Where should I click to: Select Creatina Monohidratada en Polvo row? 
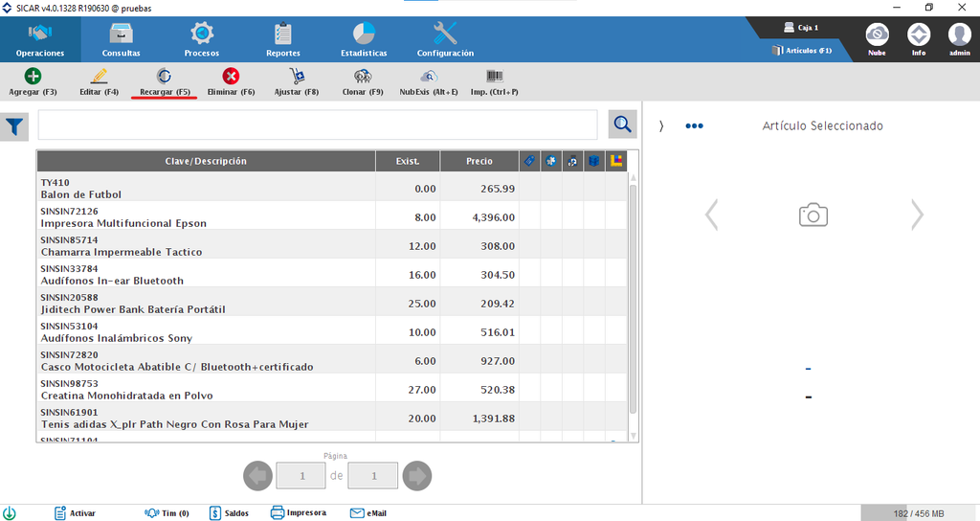[x=332, y=390]
